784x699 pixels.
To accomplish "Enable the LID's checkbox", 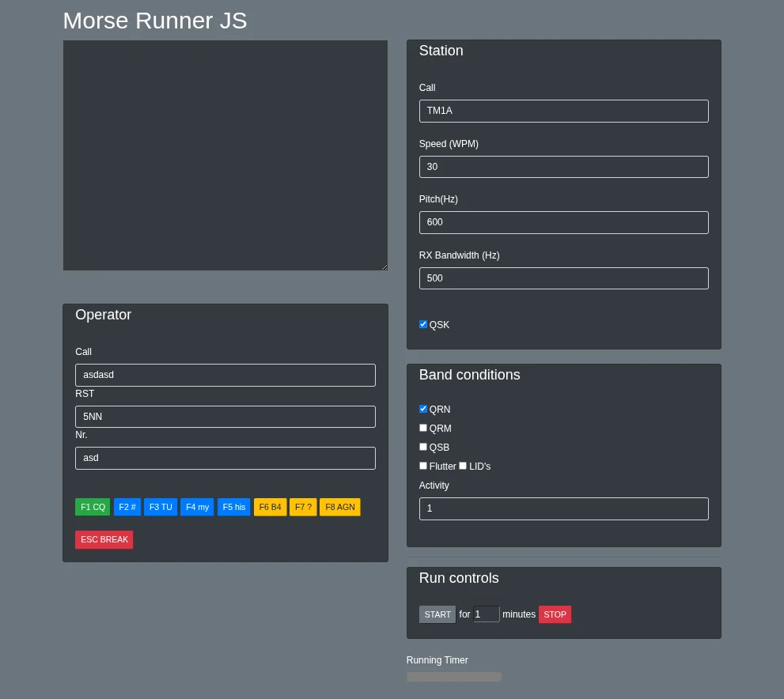I will (463, 466).
